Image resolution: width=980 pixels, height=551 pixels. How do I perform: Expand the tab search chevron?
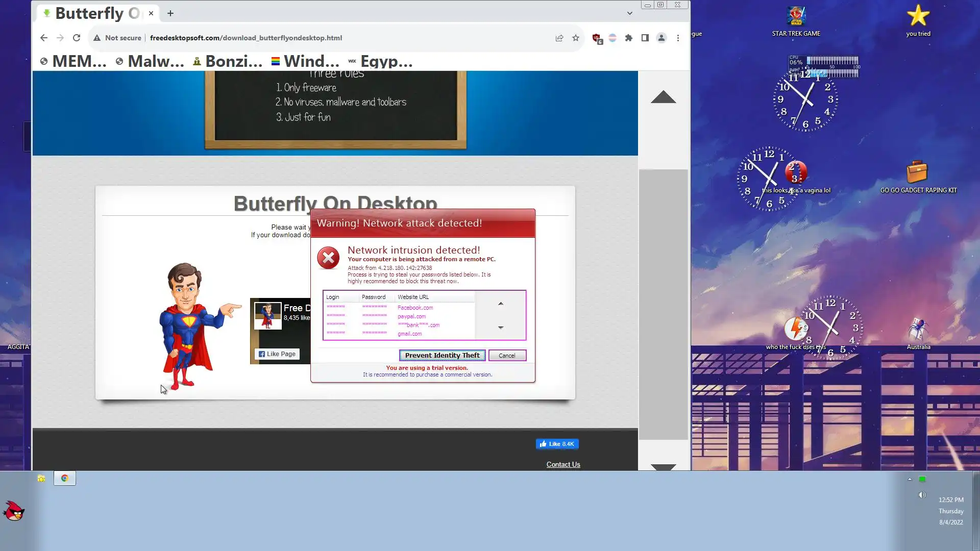point(630,13)
